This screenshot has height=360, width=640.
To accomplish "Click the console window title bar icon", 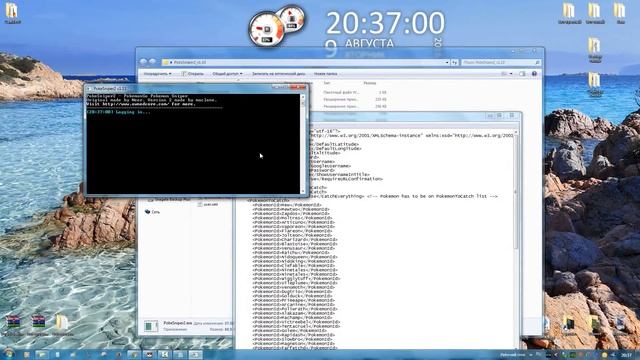I will (89, 88).
